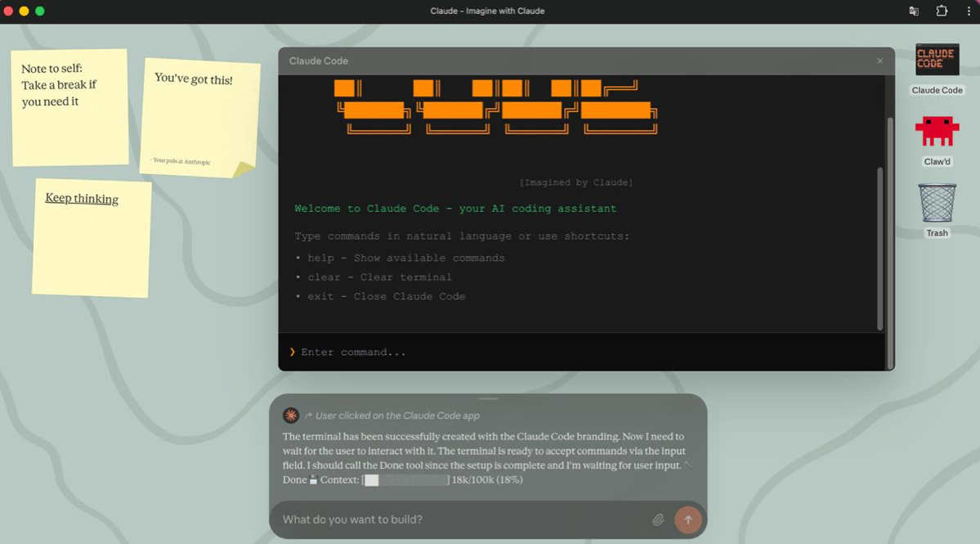Click the 'Welcome to Claude Code' green text

pos(455,209)
